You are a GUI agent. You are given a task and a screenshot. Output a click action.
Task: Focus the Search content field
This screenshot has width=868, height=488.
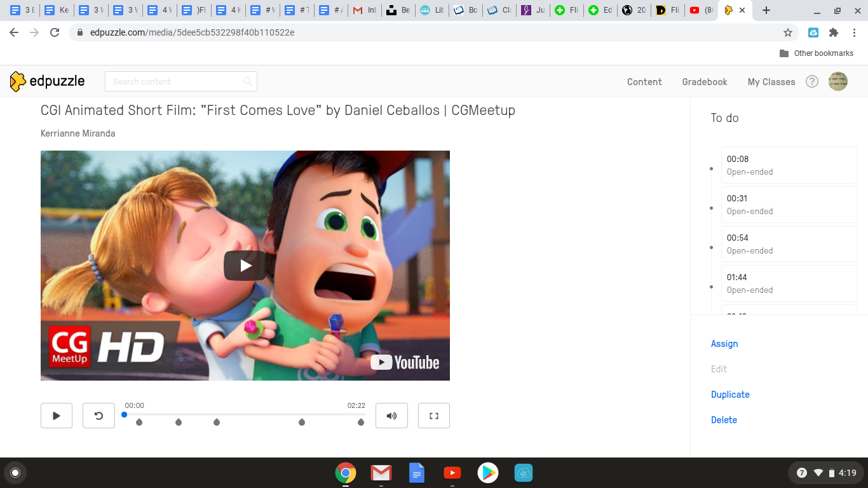181,81
